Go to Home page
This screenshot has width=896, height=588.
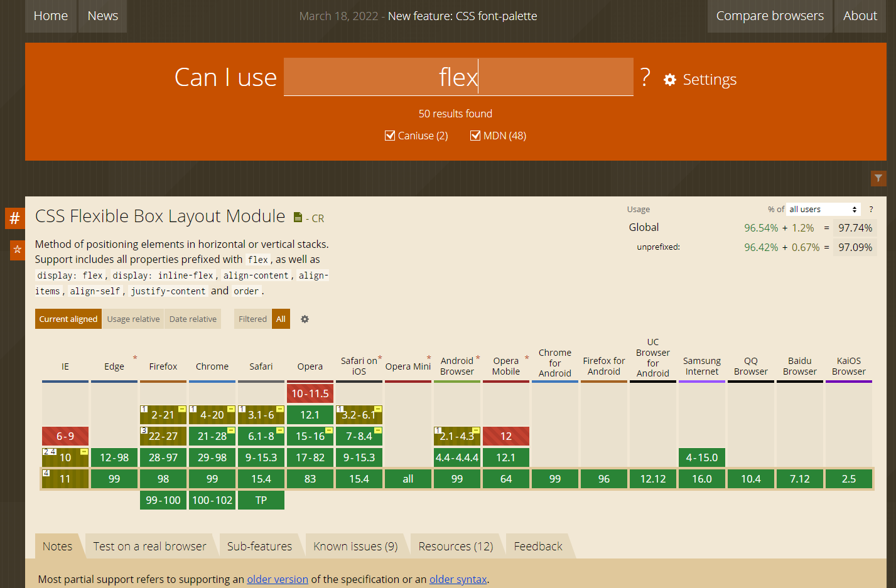point(50,16)
